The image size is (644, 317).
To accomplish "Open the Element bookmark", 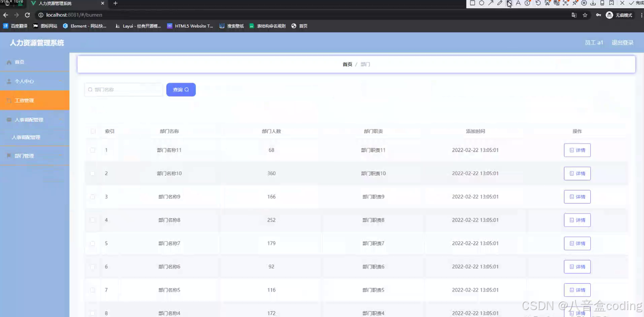I will (x=85, y=26).
